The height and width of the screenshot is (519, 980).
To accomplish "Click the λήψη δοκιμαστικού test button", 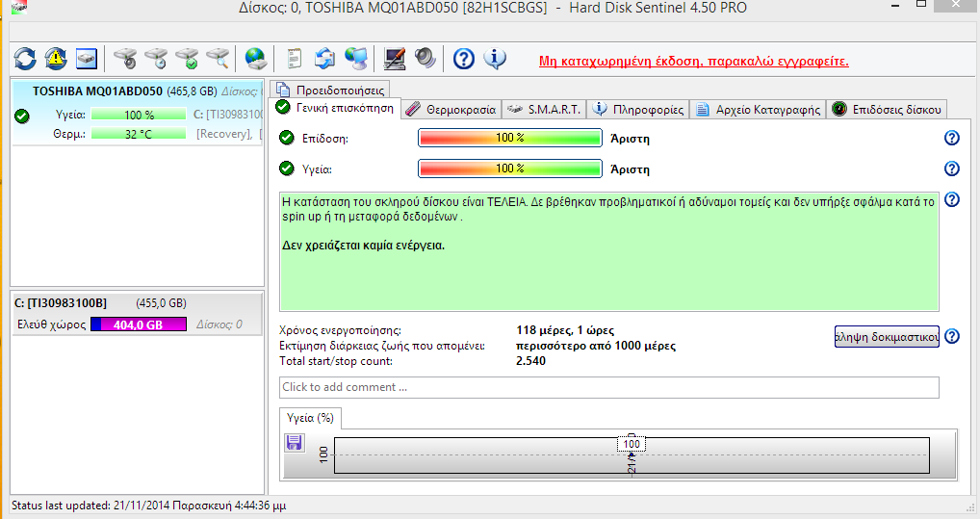I will [x=887, y=336].
